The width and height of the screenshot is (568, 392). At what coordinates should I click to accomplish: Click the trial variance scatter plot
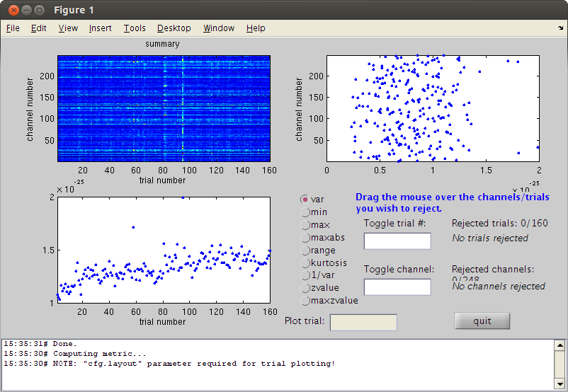click(x=164, y=250)
